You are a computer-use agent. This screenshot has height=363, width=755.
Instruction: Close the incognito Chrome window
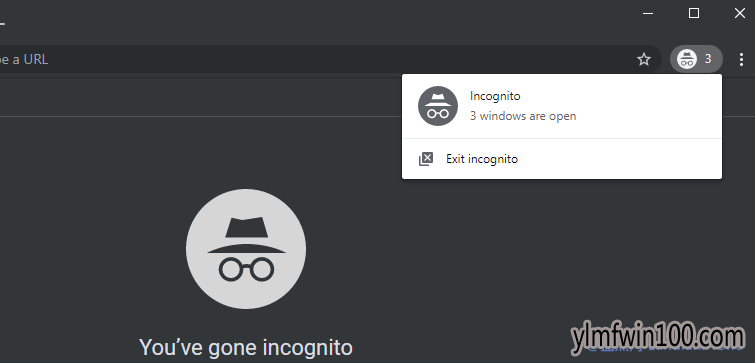pyautogui.click(x=740, y=13)
